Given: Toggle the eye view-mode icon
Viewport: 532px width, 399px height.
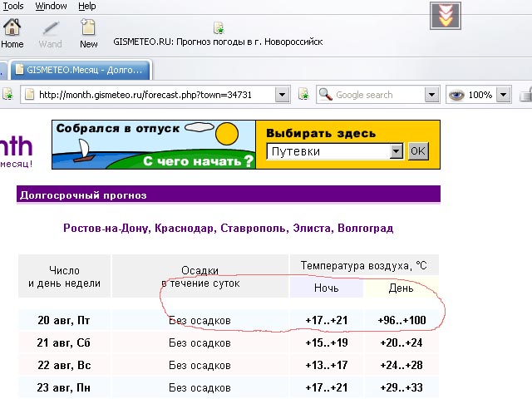Looking at the screenshot, I should pos(456,95).
